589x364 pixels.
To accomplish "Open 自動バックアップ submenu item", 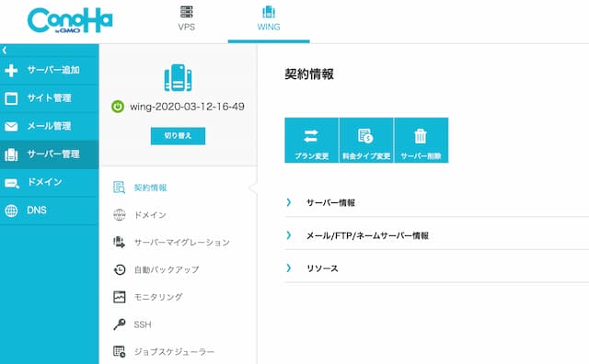I will point(167,270).
